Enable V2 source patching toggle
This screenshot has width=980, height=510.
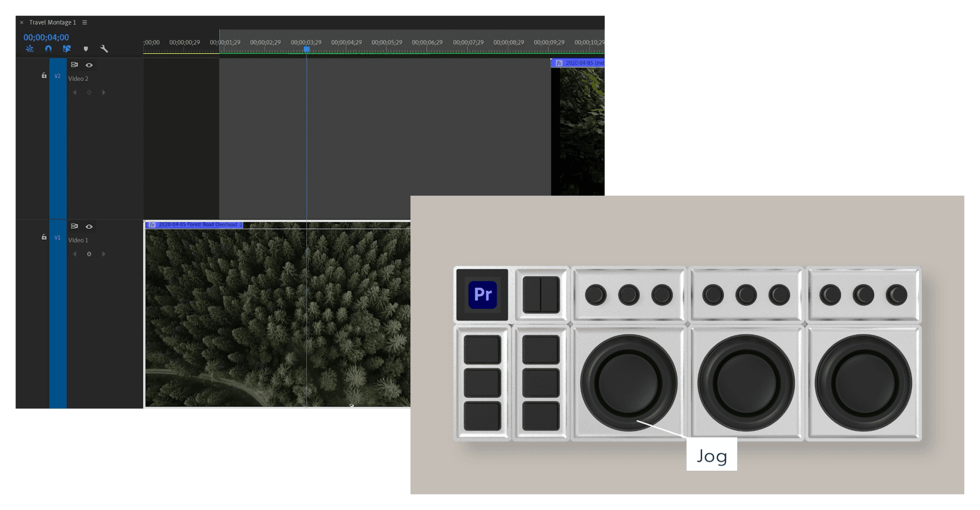point(58,76)
